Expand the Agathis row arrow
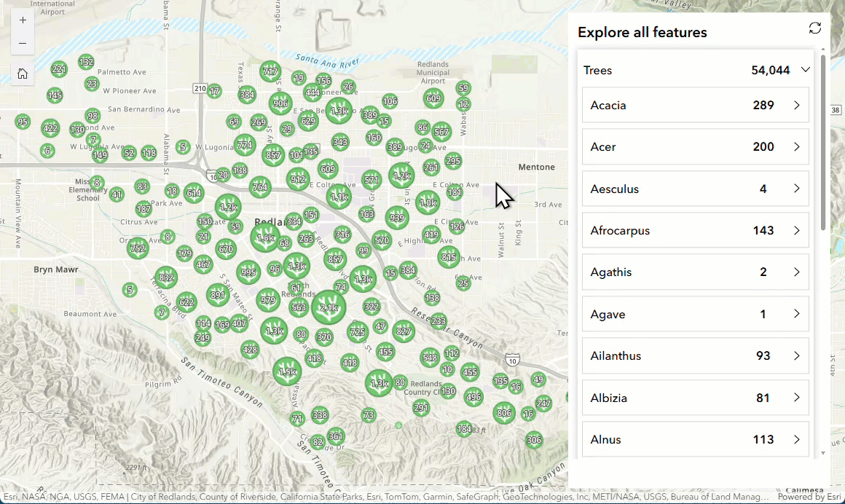 796,272
